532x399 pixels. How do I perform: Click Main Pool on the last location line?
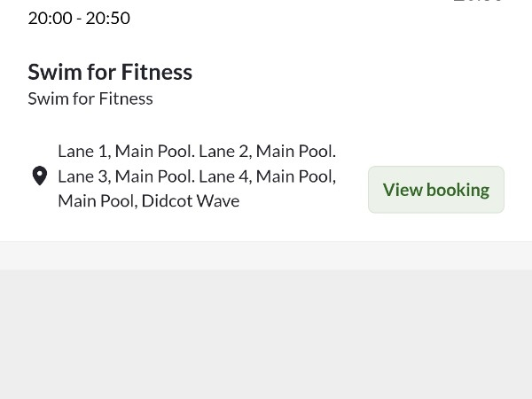[x=96, y=200]
